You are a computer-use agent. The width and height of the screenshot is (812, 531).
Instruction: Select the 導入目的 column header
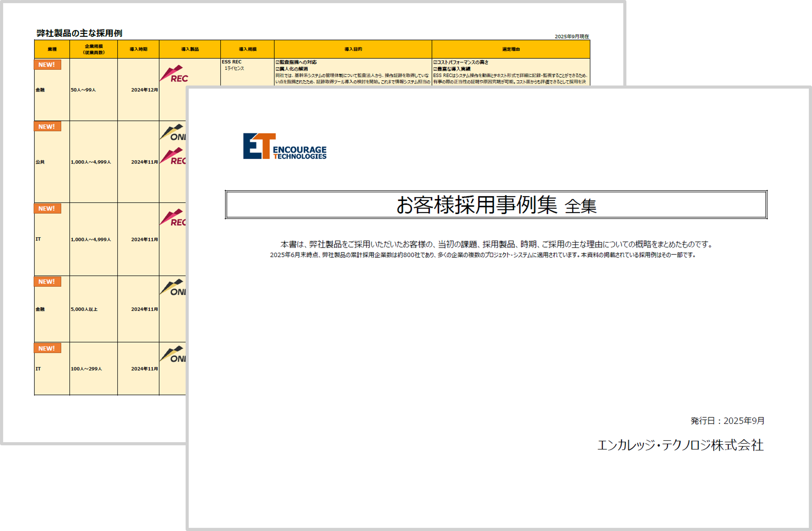353,49
